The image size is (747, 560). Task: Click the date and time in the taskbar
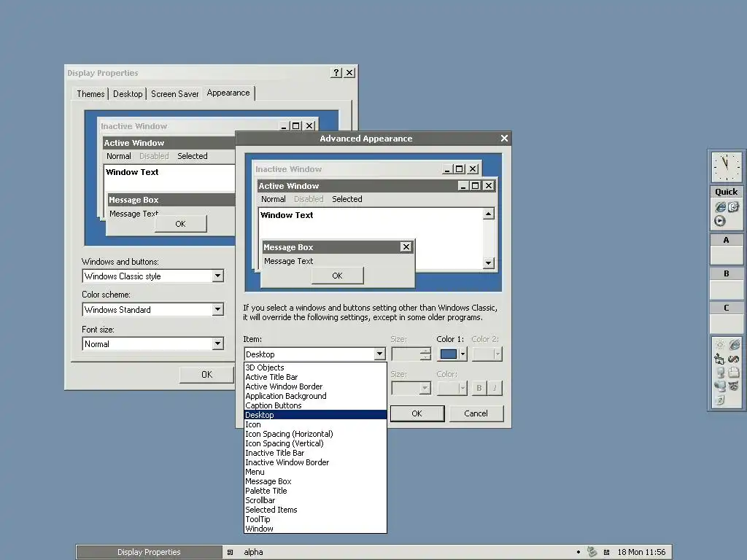click(x=641, y=553)
